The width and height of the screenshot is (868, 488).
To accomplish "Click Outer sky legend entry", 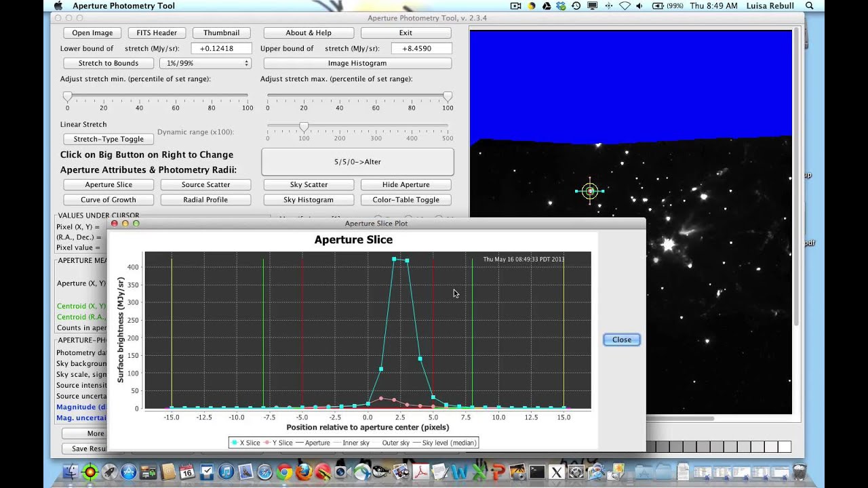I will [x=391, y=443].
